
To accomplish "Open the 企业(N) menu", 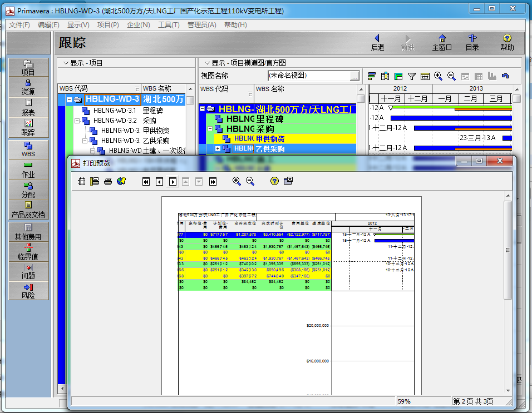I will 139,24.
